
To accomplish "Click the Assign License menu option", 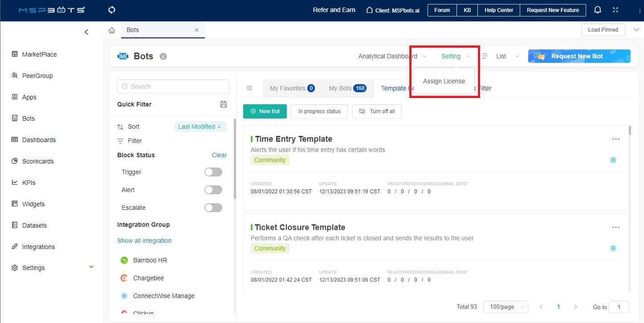I will click(444, 81).
